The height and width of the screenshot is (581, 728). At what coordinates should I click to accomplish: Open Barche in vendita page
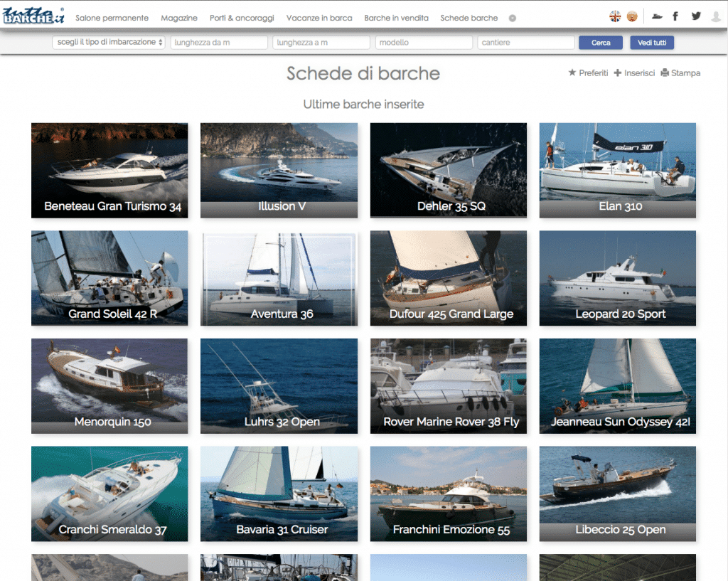(x=397, y=18)
